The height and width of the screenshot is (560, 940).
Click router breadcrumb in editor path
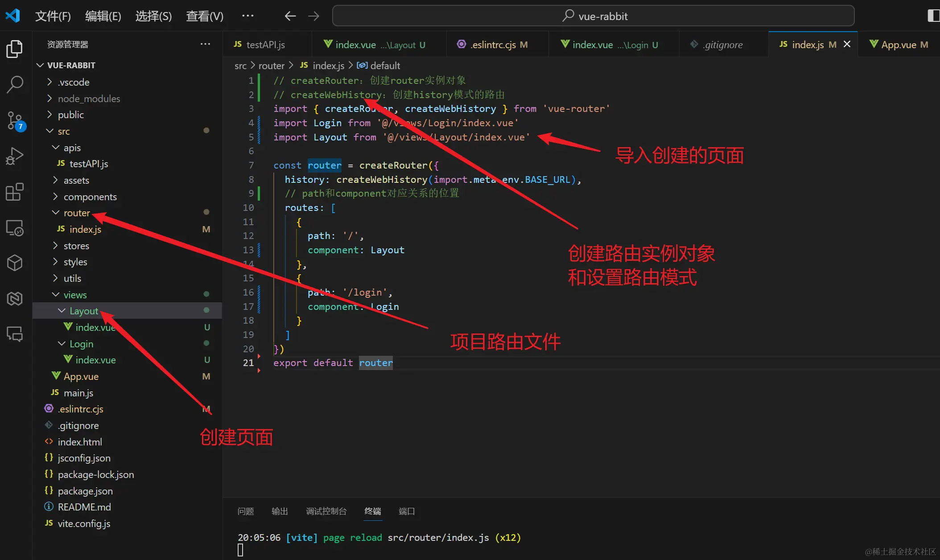click(x=271, y=66)
